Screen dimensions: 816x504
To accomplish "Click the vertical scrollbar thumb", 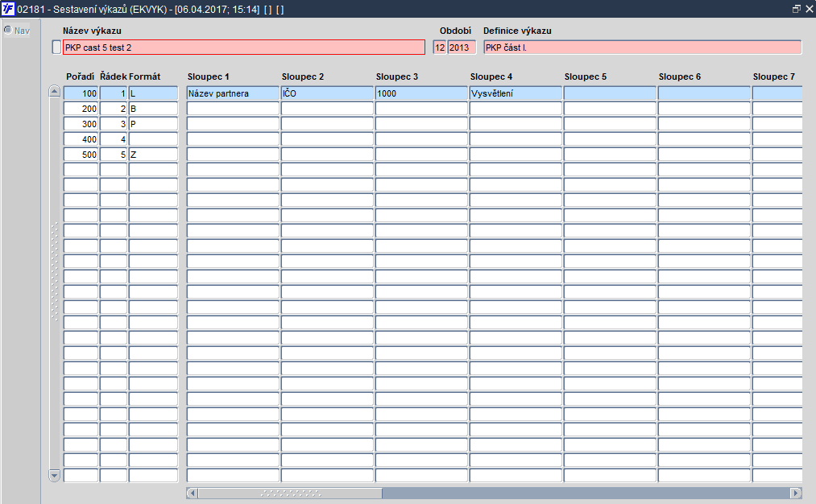I will (55, 272).
